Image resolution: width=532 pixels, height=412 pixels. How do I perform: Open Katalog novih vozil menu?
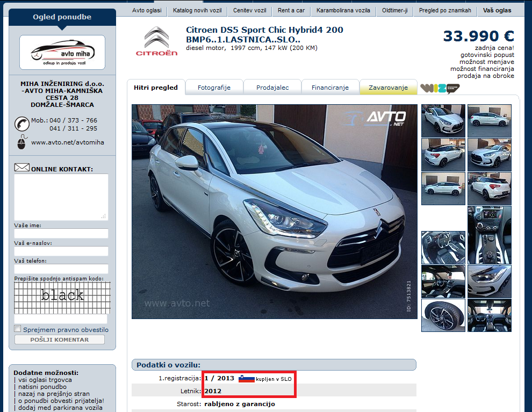coord(197,11)
